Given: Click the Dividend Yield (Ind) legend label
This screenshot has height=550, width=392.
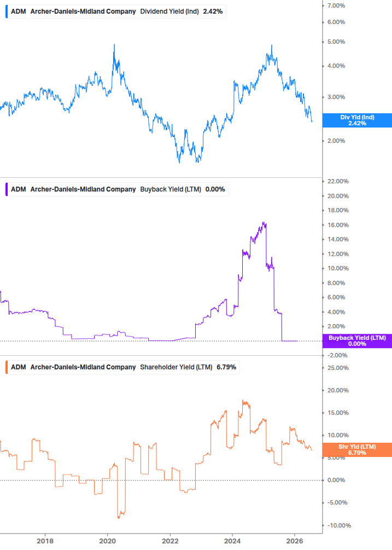Looking at the screenshot, I should pos(169,11).
